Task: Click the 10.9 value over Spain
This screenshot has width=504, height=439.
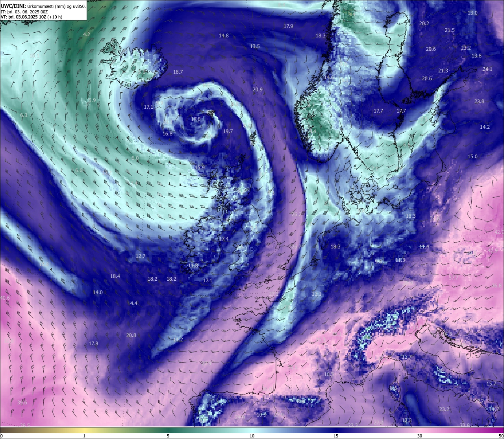Action: pos(261,415)
